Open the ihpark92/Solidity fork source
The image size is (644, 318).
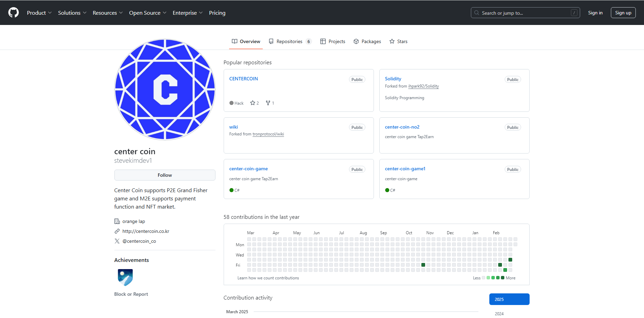423,86
